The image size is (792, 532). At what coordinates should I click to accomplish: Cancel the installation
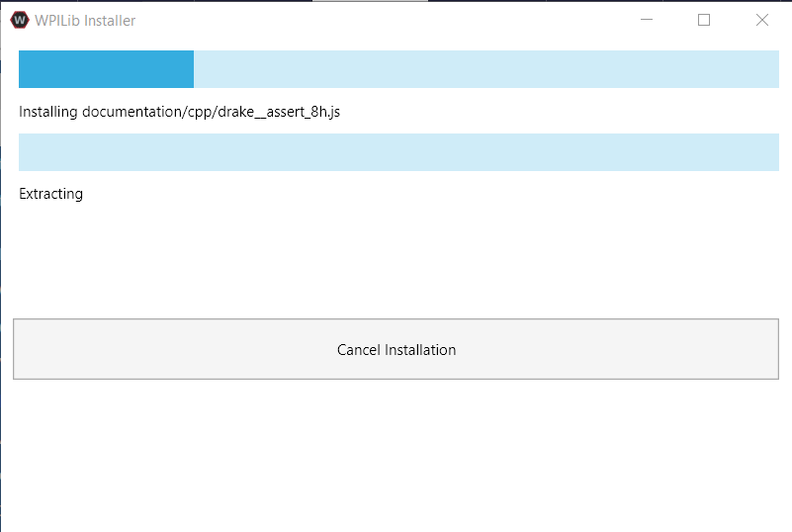coord(396,349)
